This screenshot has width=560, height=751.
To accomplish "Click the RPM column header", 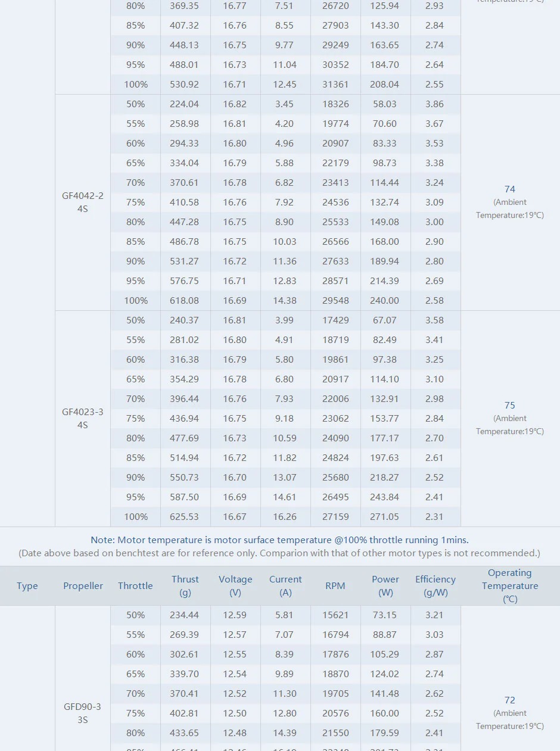I will click(335, 586).
